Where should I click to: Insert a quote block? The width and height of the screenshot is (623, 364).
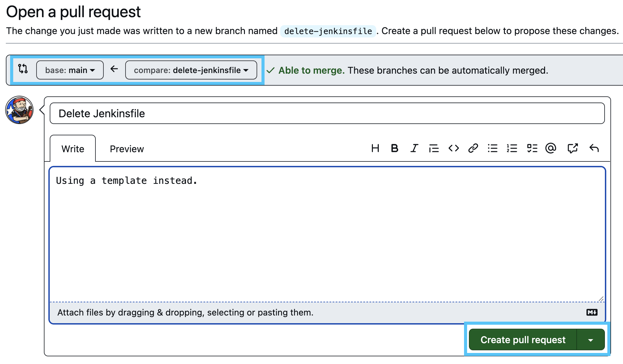coord(434,149)
